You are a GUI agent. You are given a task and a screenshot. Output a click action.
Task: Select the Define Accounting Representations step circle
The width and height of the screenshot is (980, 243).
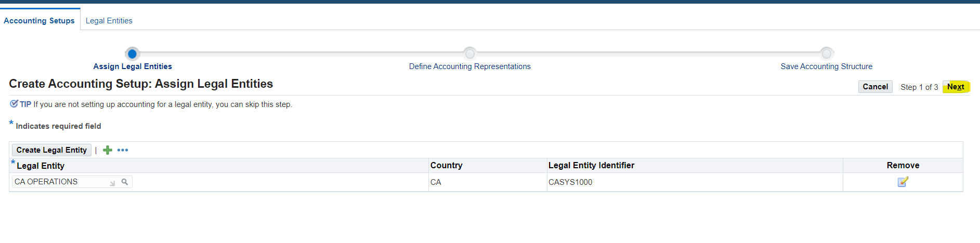pyautogui.click(x=469, y=53)
